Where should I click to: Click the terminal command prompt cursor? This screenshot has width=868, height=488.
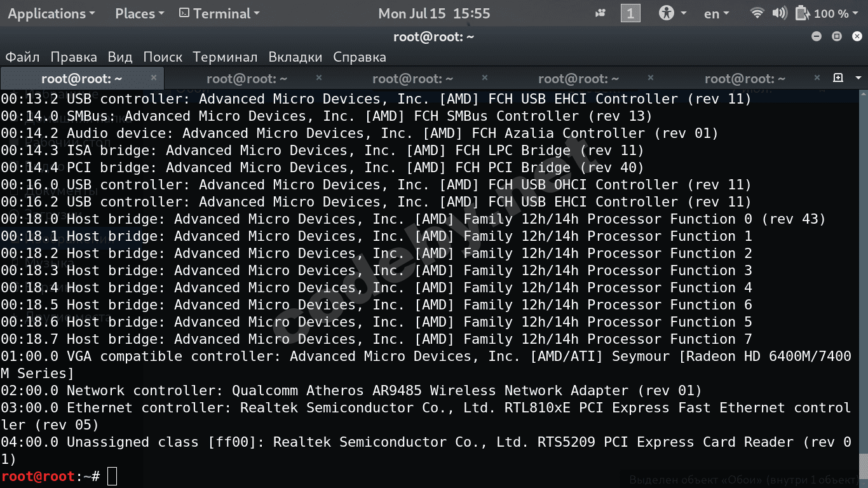coord(112,476)
